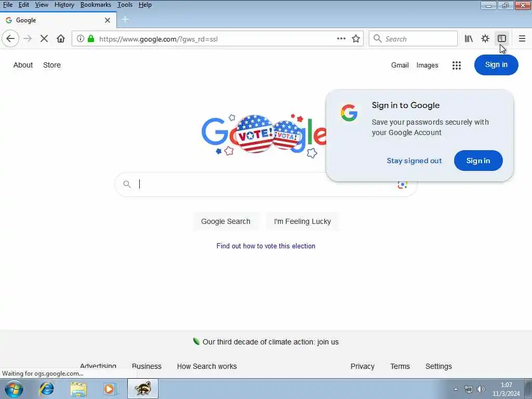Select the Google tab
532x399 pixels.
coord(58,20)
